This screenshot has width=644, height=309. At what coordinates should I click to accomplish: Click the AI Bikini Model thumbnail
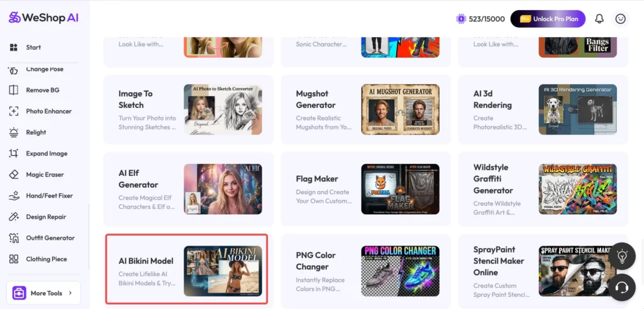223,271
